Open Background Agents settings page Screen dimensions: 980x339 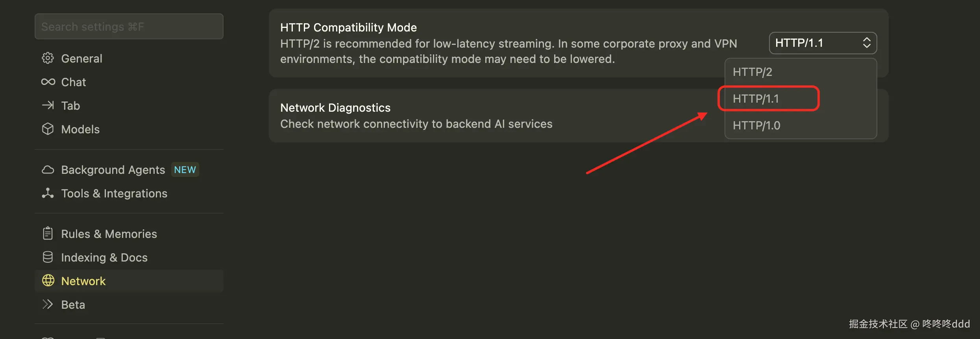click(x=113, y=169)
